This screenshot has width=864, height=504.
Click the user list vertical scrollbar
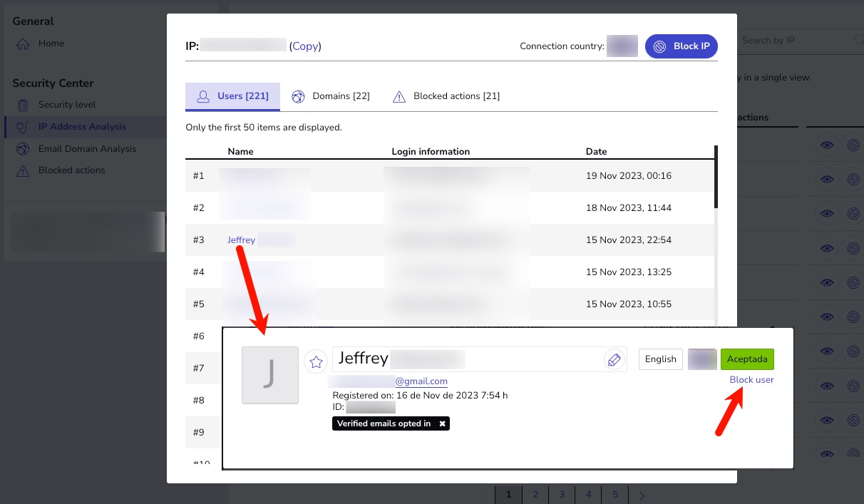pyautogui.click(x=716, y=177)
